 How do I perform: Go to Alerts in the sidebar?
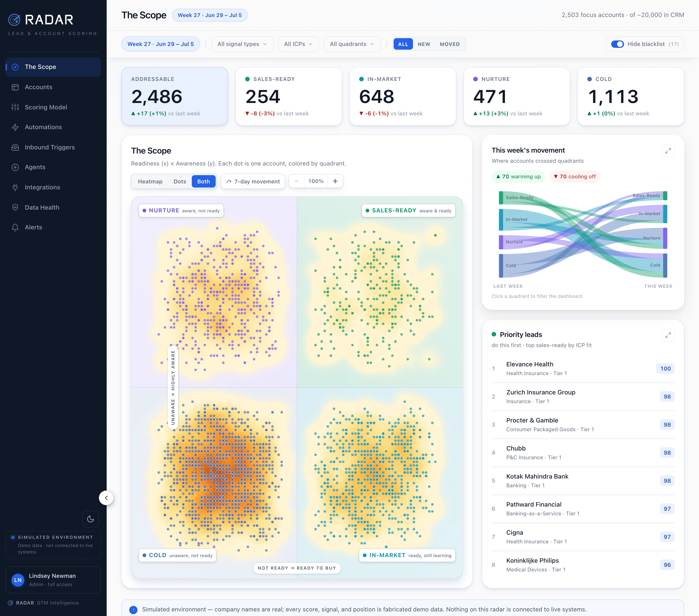[53, 227]
